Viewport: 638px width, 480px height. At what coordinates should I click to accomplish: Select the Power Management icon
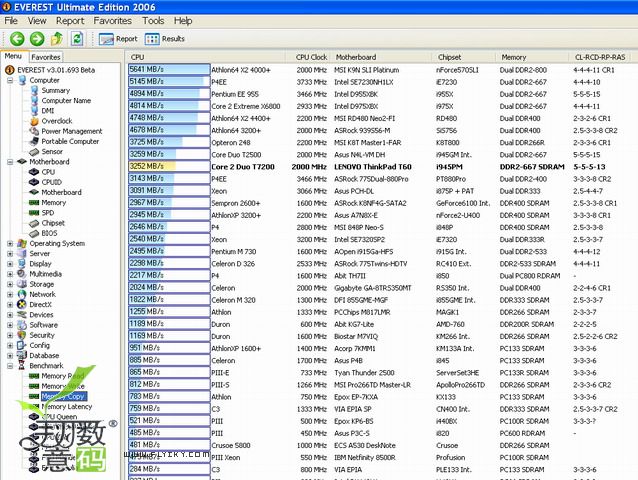pos(35,131)
